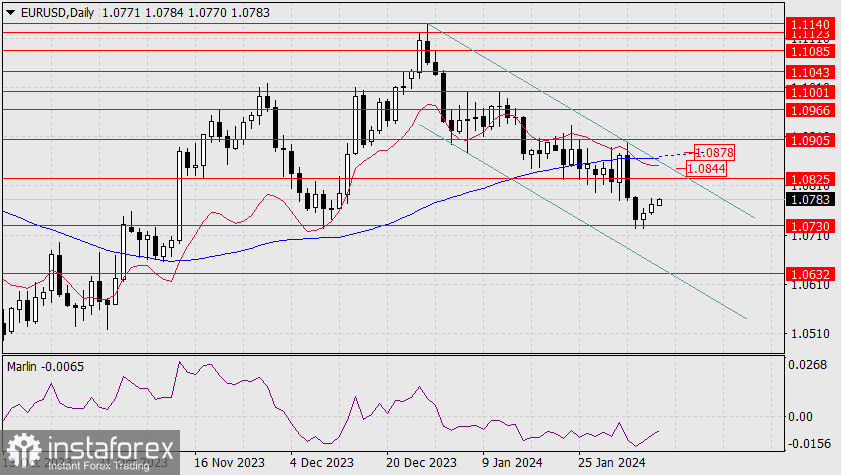Select the 1.0730 support level label

pos(810,226)
